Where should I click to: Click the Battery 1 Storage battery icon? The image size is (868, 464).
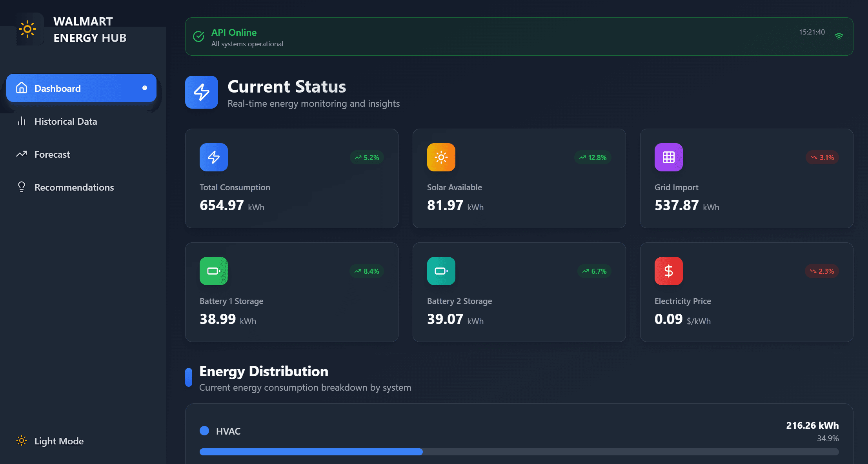pos(214,271)
